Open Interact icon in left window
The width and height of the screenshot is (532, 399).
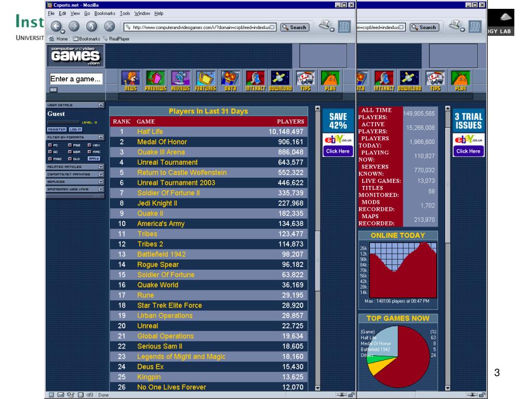point(255,81)
